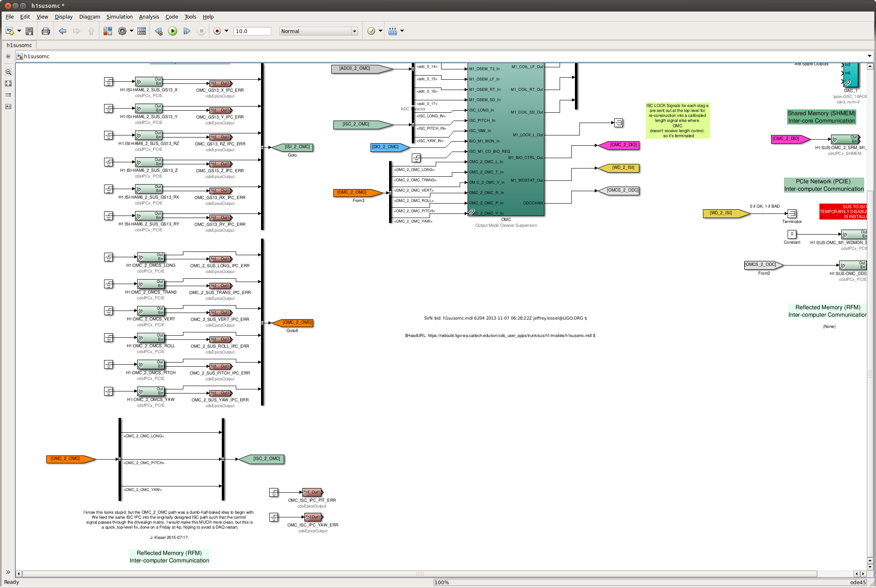Expand the Record options dropdown arrow
Screen dimensions: 876x588
click(226, 31)
